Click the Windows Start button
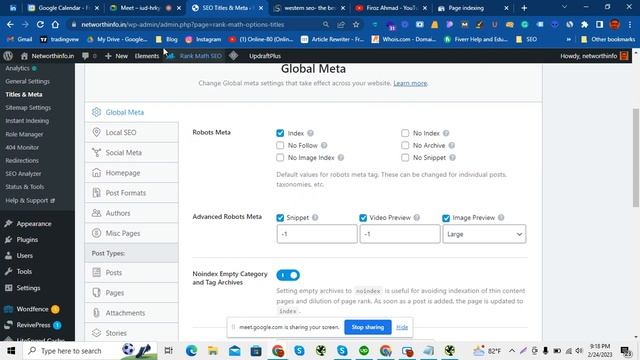The width and height of the screenshot is (640, 360). click(x=11, y=351)
